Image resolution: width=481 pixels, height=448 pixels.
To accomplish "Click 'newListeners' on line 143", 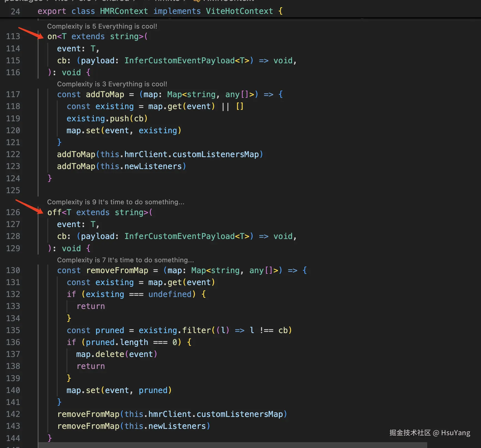I will tap(177, 426).
